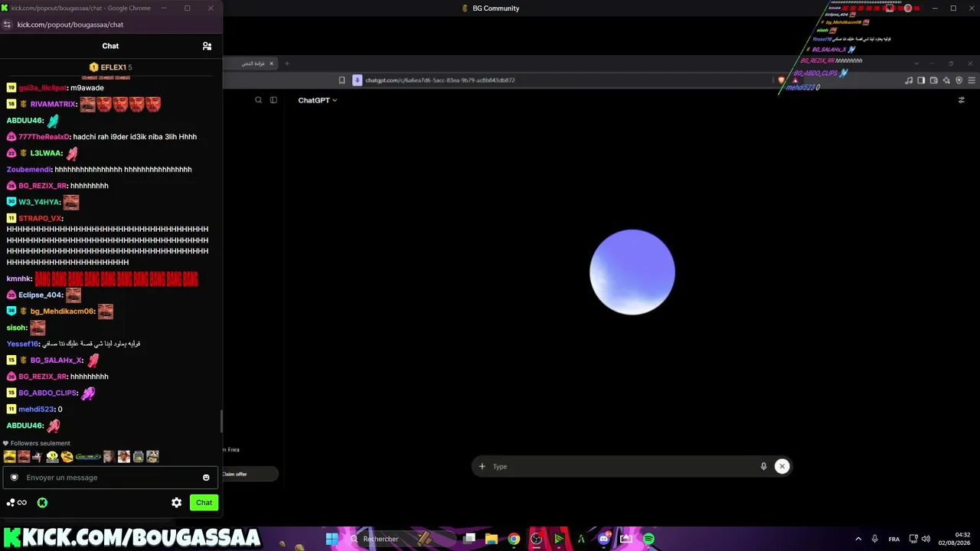Open the hamburger menu in the stream's browser

(972, 80)
